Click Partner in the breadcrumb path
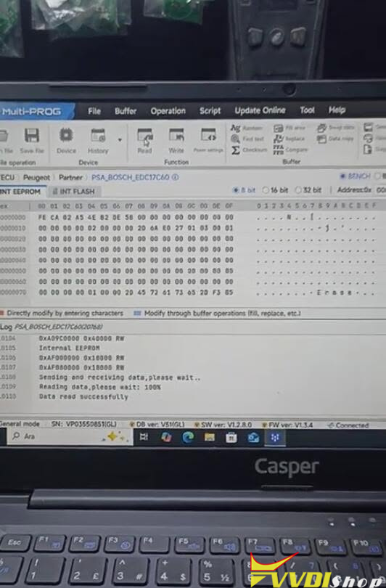The width and height of the screenshot is (386, 588). tap(70, 177)
